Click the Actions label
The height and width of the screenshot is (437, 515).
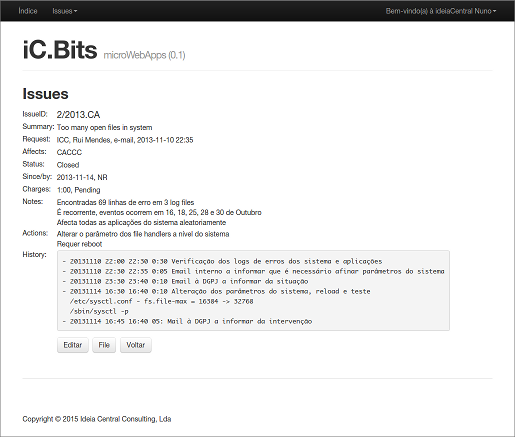coord(35,233)
